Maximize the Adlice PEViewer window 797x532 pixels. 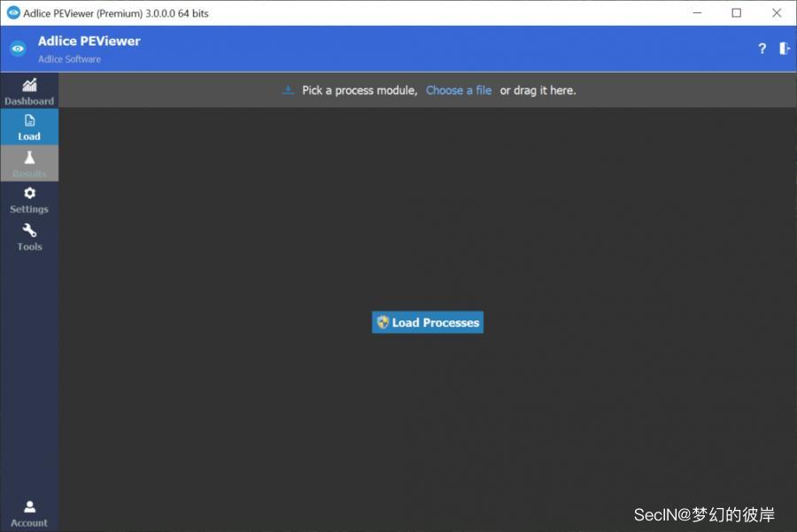[x=737, y=12]
